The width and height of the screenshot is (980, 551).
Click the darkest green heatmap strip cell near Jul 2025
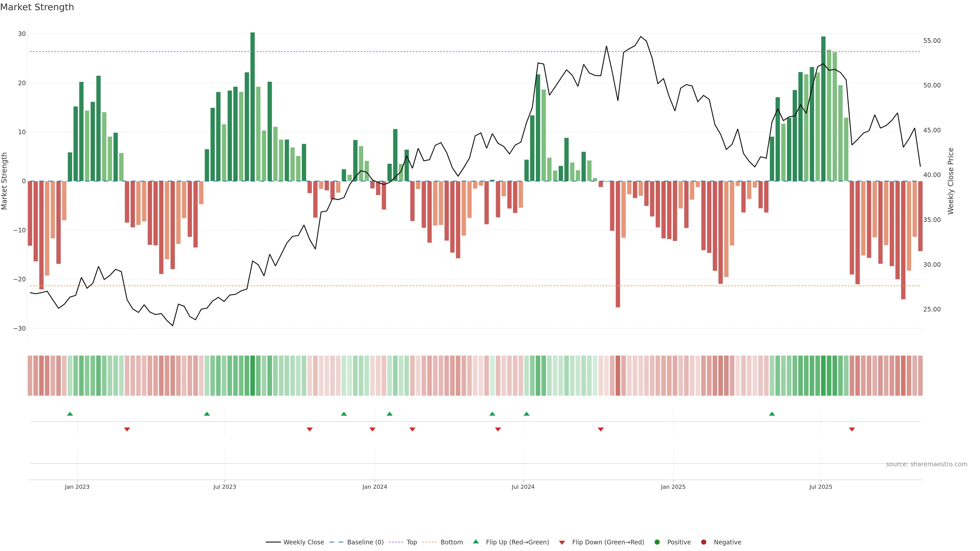[823, 376]
